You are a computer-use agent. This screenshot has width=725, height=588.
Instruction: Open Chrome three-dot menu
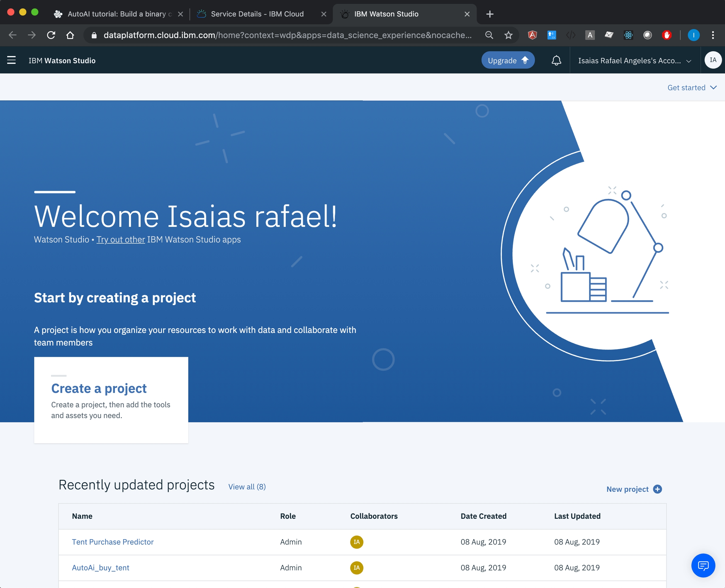(x=713, y=35)
